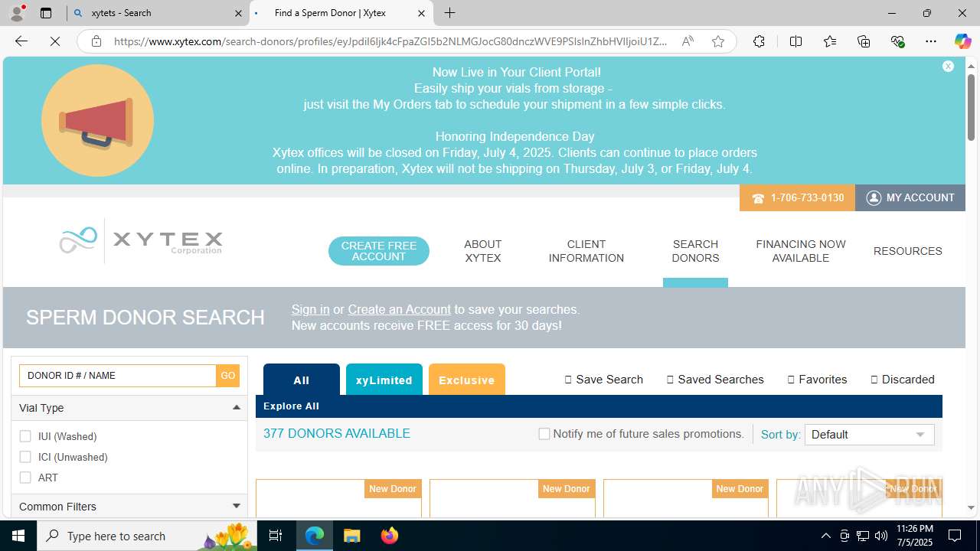The image size is (980, 551).
Task: Click the Create an Account link
Action: coord(399,309)
